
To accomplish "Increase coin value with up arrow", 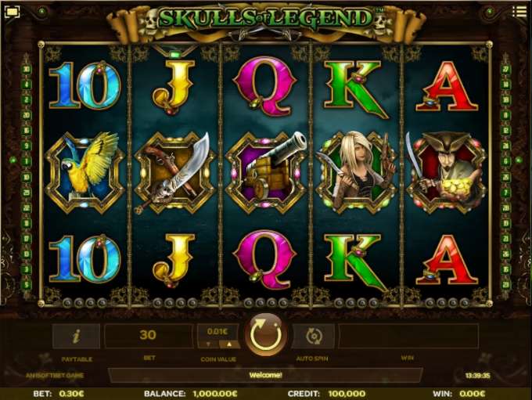I will 230,344.
